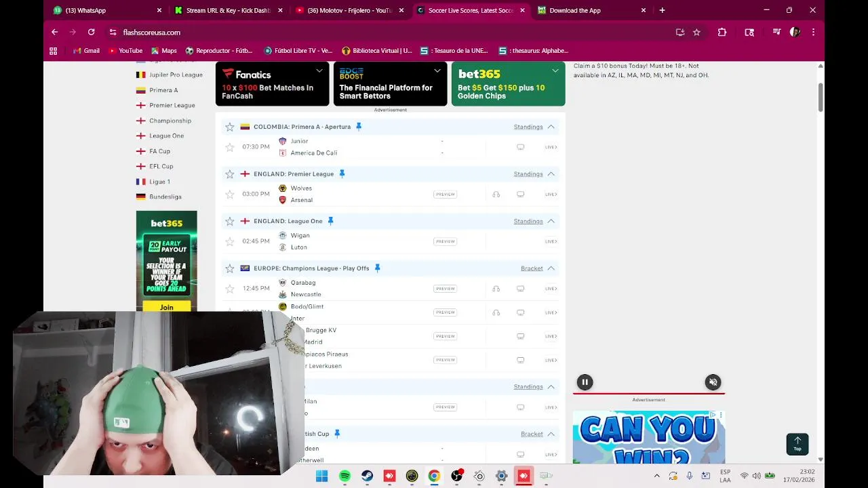Click TV icon for Junior match
The image size is (868, 488).
[x=520, y=147]
